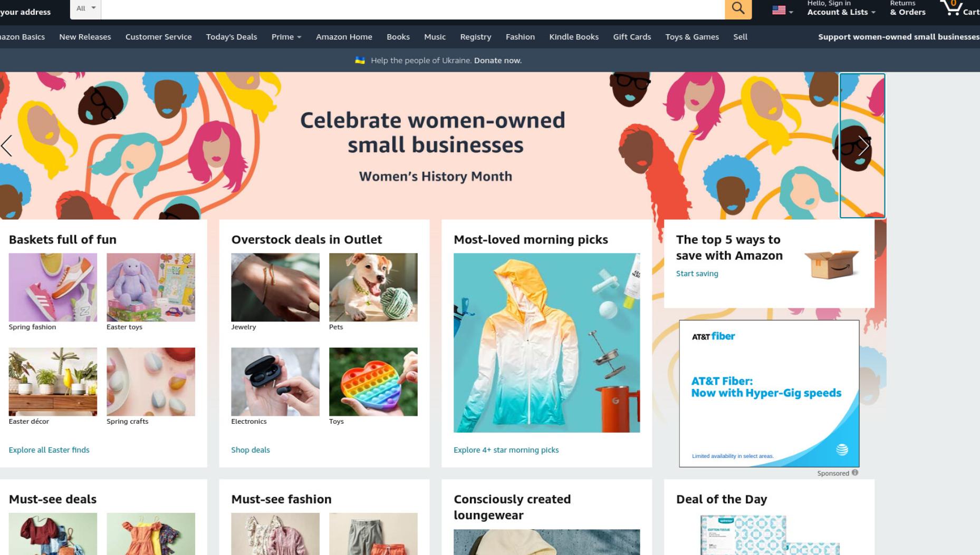This screenshot has height=555, width=980.
Task: Expand Account & Lists dropdown
Action: coord(841,8)
